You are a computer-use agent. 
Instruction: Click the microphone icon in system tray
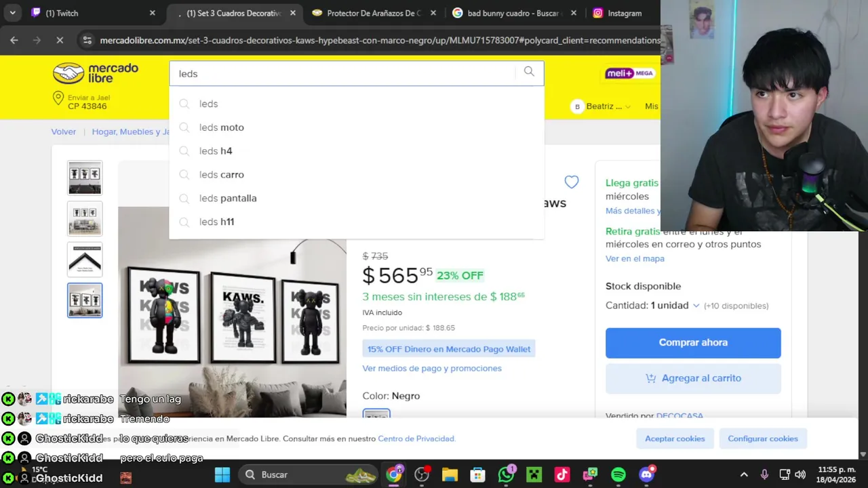coord(764,474)
